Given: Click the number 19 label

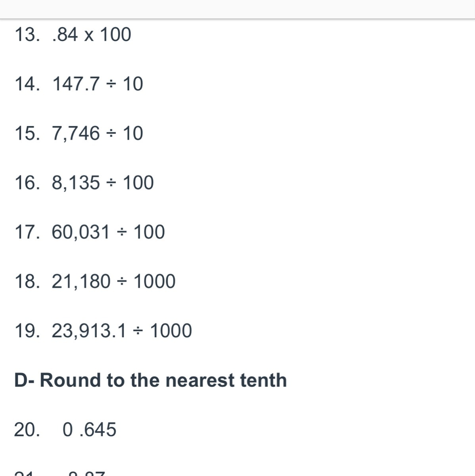Looking at the screenshot, I should 27,331.
